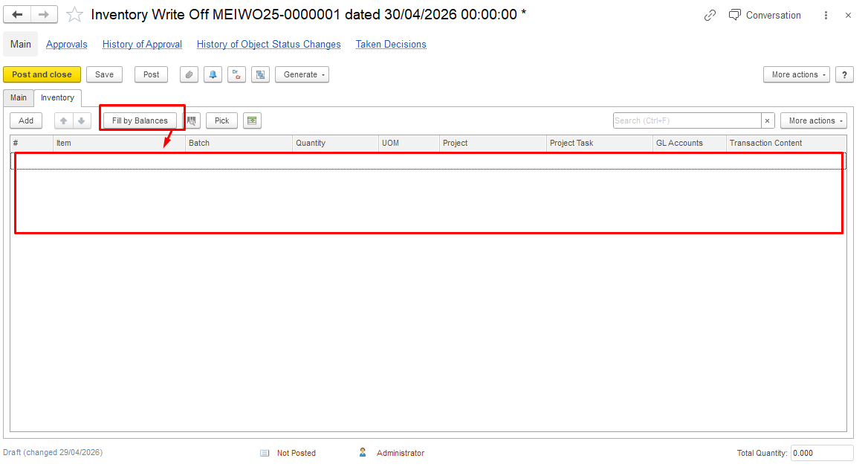Click the green table load icon
Viewport: 868px width, 470px height.
pyautogui.click(x=252, y=120)
